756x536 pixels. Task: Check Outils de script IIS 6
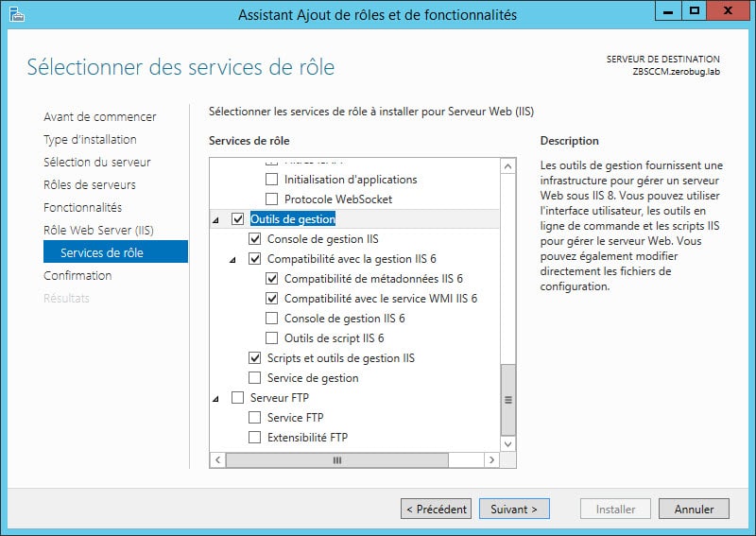[x=272, y=338]
